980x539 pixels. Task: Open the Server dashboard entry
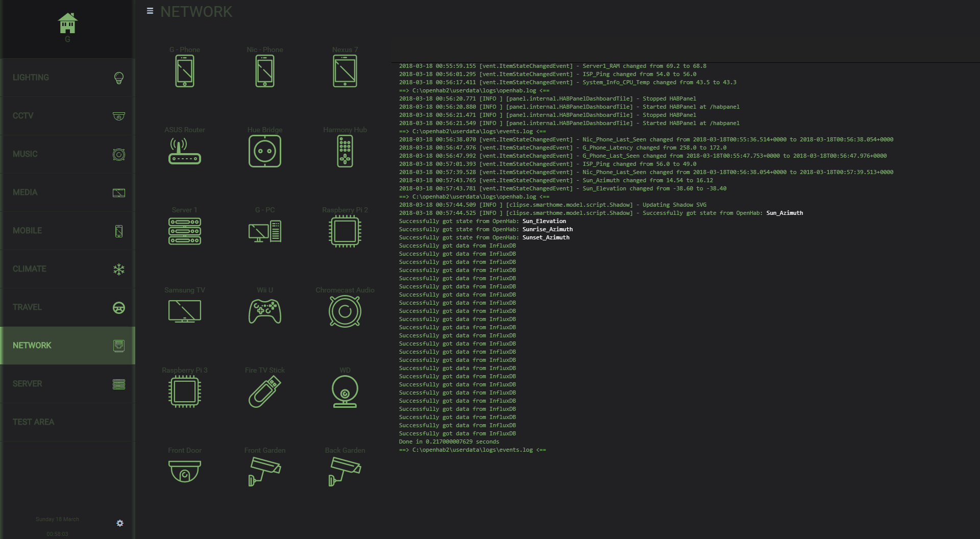click(67, 384)
